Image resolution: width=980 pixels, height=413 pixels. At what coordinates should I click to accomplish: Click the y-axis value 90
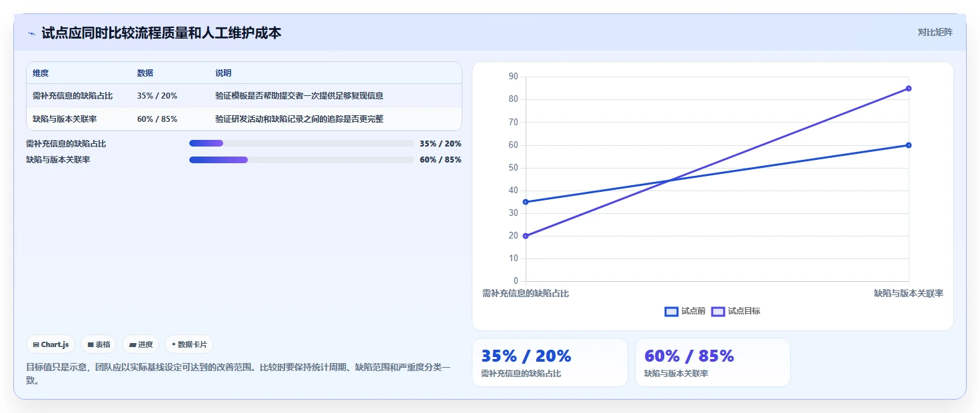click(x=513, y=77)
